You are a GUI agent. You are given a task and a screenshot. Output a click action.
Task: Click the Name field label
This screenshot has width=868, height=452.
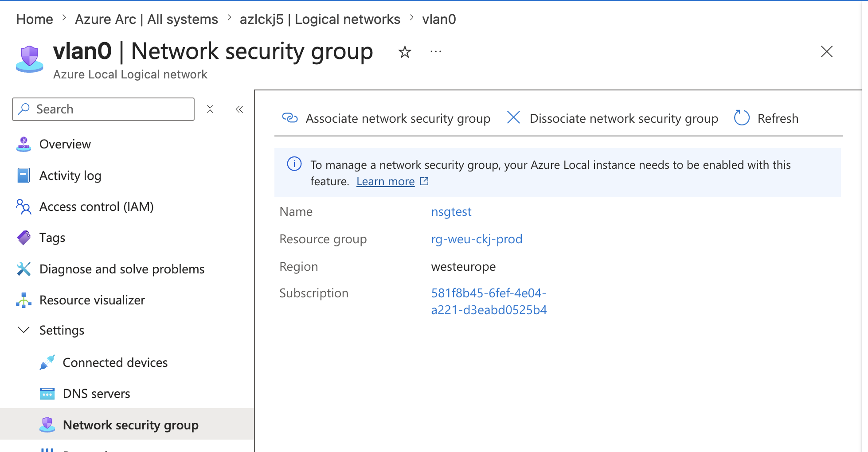[x=296, y=212]
